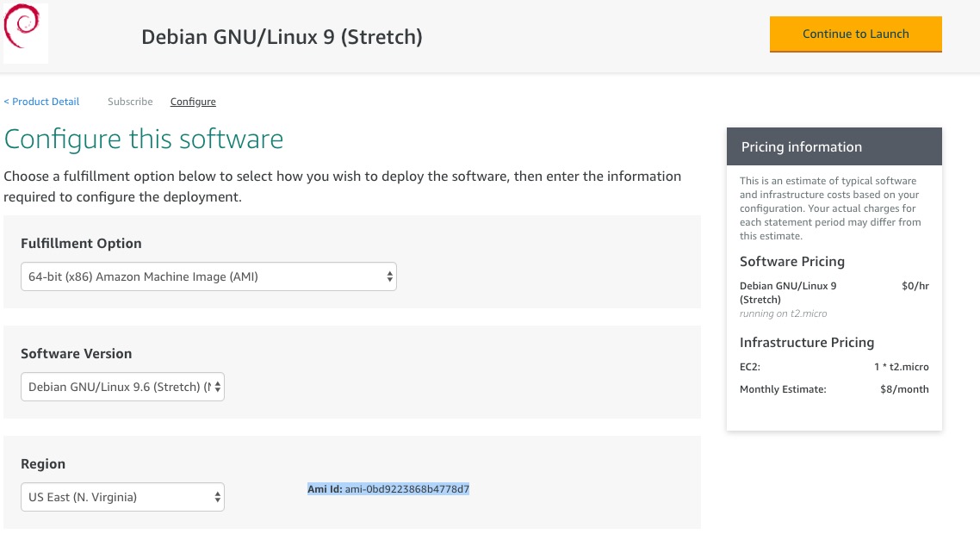
Task: Click Continue to Launch button
Action: click(856, 34)
